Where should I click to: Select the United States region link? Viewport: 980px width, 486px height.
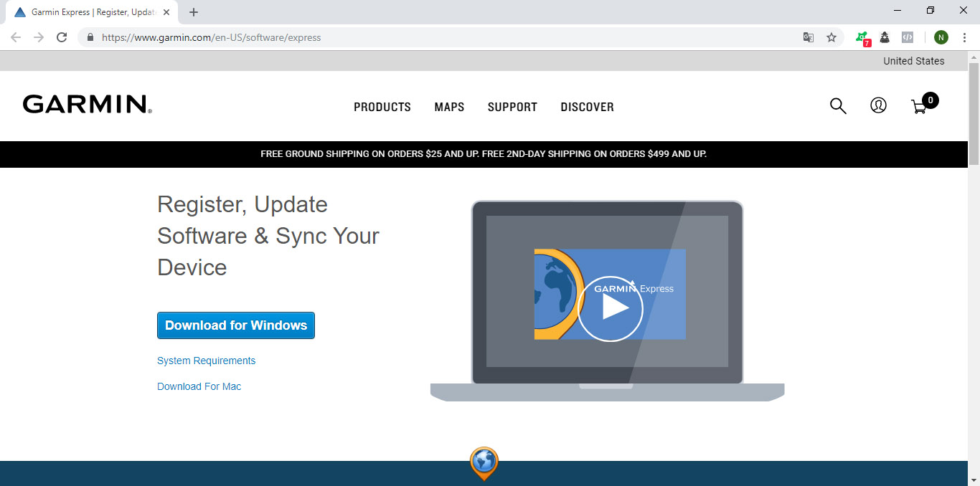pos(913,61)
